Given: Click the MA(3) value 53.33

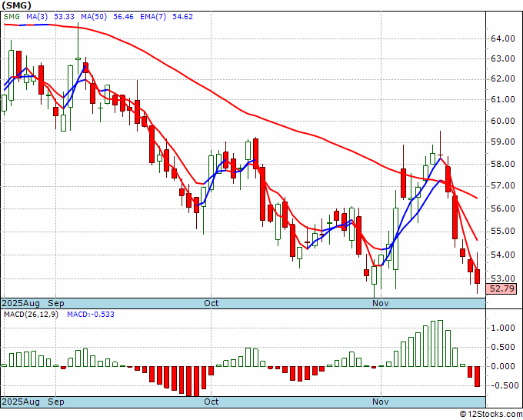Looking at the screenshot, I should [x=64, y=16].
